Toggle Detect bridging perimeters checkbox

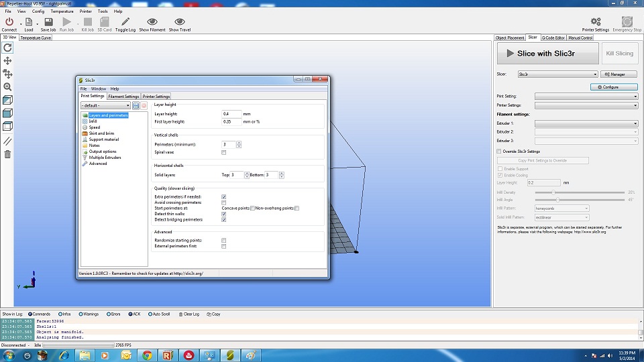(223, 220)
